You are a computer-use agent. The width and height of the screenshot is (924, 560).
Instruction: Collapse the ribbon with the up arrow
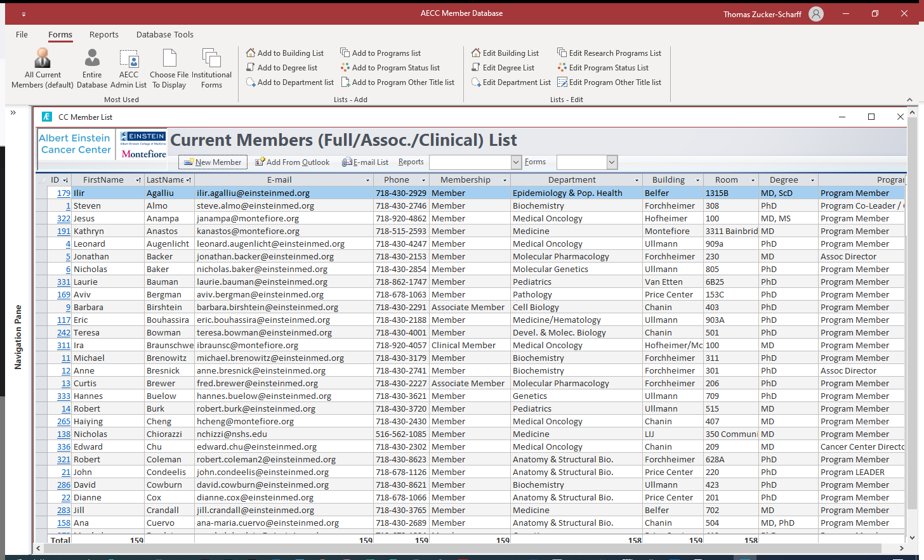point(909,100)
